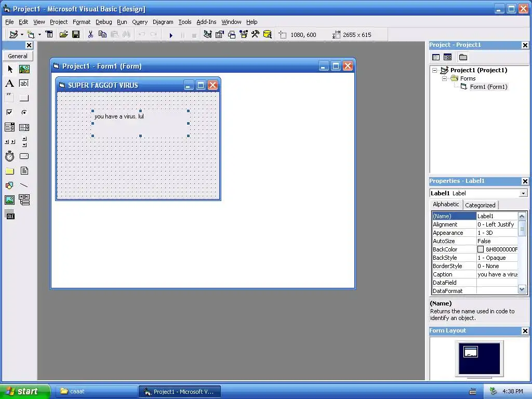Viewport: 532px width, 399px height.
Task: Select the TextBox control tool
Action: pyautogui.click(x=24, y=84)
